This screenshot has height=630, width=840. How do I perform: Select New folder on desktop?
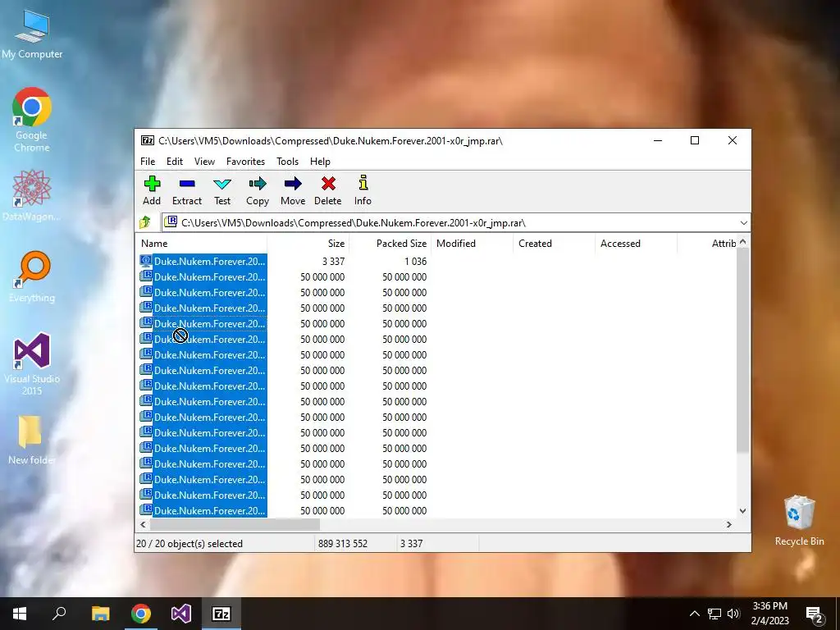(32, 440)
